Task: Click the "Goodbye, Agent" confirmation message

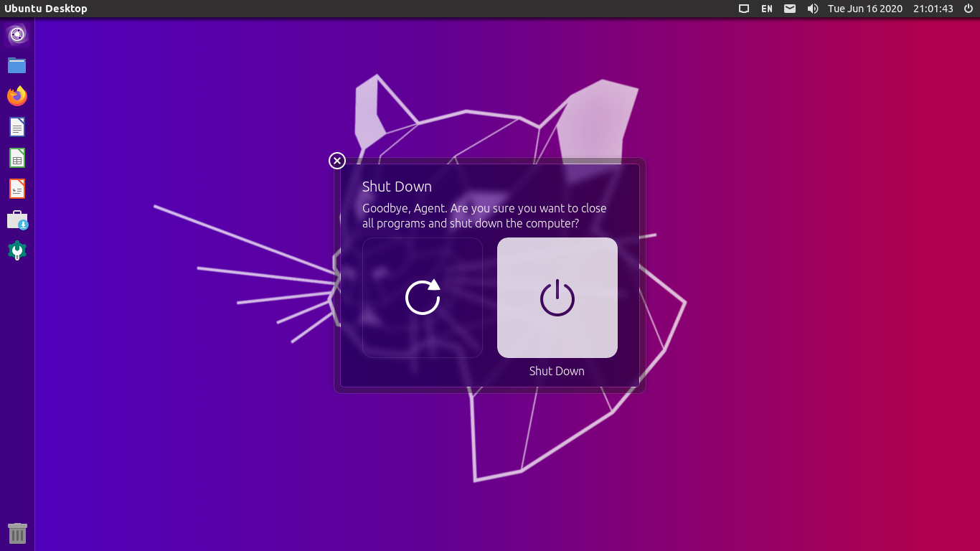Action: click(484, 216)
